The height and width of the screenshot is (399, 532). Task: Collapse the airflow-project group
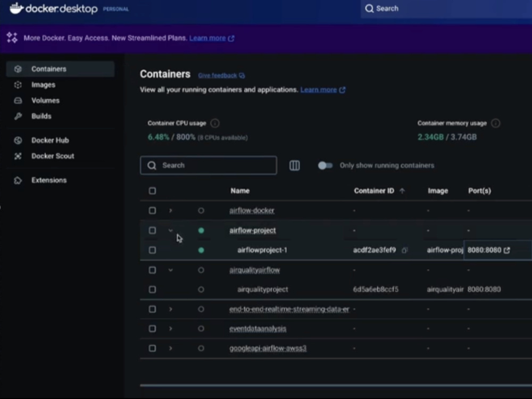point(171,231)
